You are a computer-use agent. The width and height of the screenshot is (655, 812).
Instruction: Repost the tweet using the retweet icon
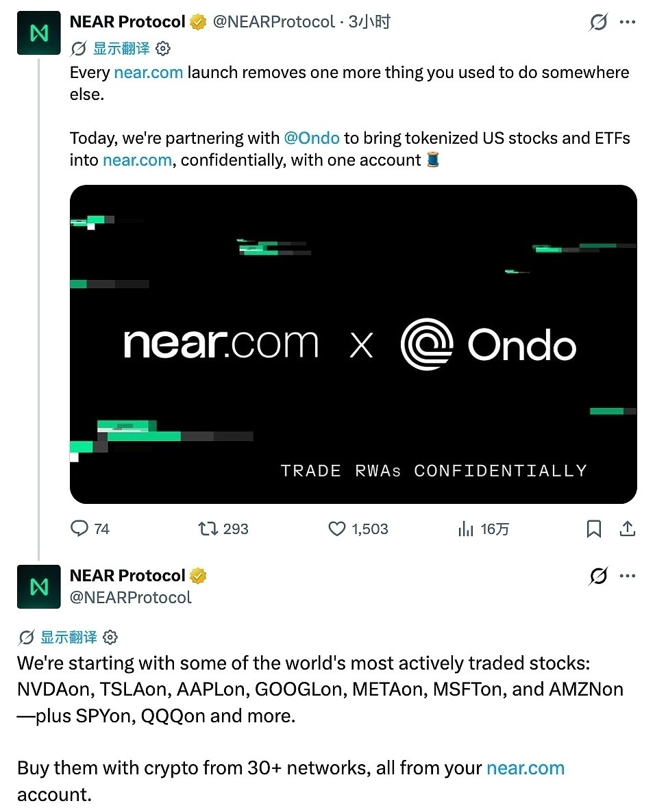(x=208, y=529)
